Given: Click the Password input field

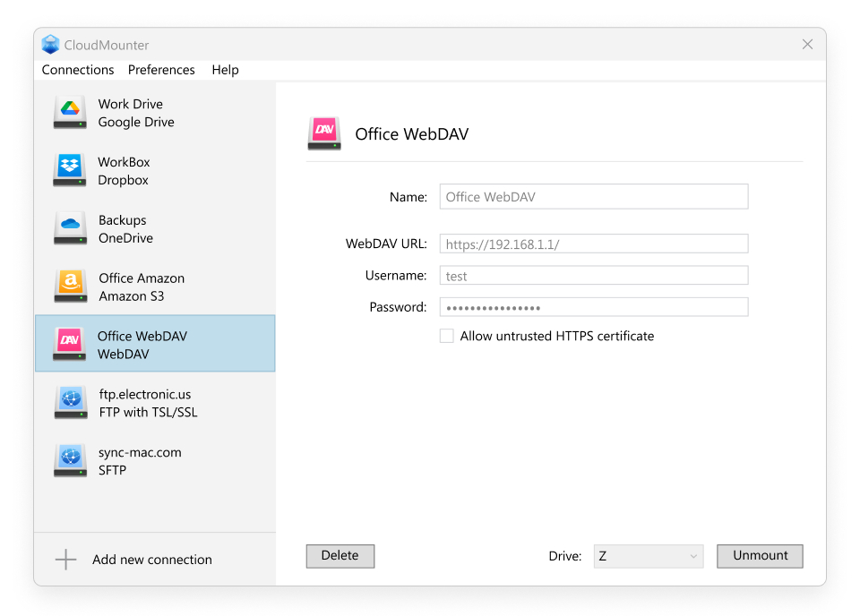Looking at the screenshot, I should tap(593, 307).
